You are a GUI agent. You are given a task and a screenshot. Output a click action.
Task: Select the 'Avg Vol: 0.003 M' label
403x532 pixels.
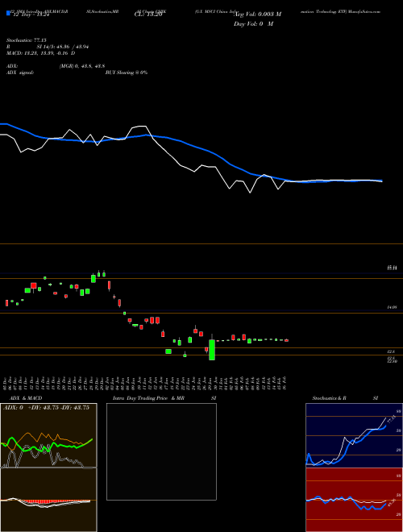pyautogui.click(x=258, y=15)
